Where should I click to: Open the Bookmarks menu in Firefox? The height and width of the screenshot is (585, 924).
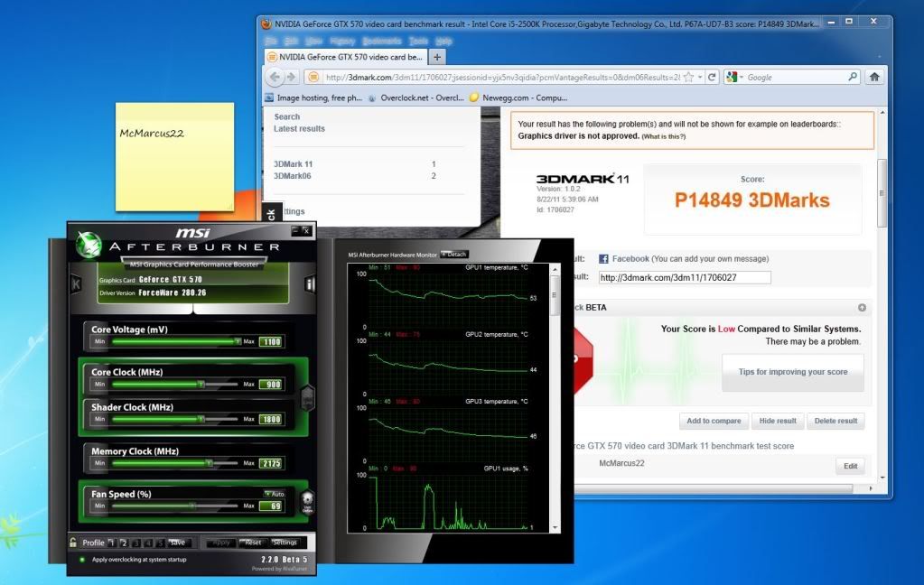coord(382,41)
